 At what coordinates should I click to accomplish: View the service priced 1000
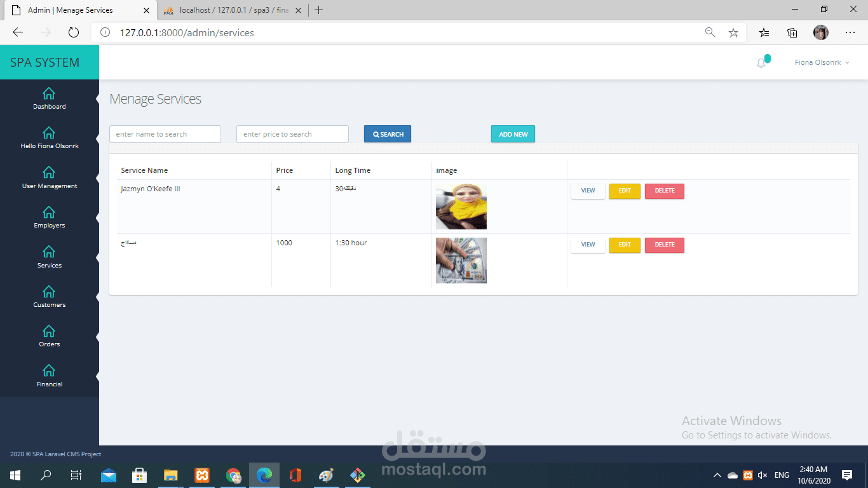[588, 245]
